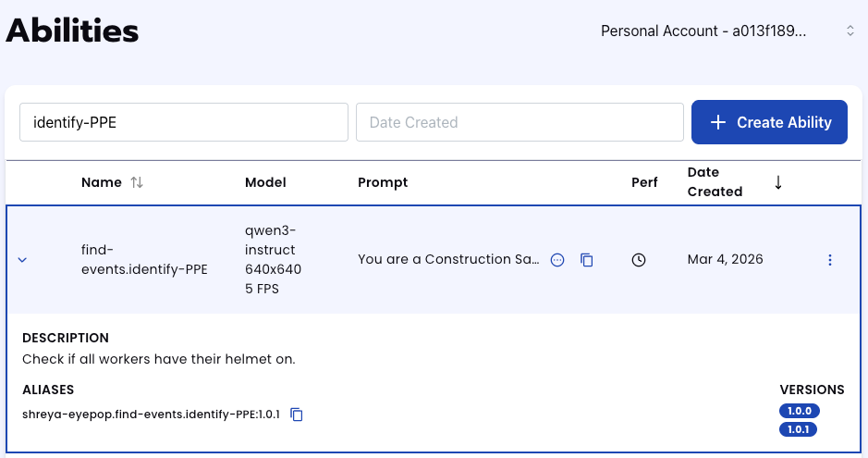Viewport: 868px width, 458px height.
Task: Focus the identify-PPE search field
Action: click(x=184, y=122)
